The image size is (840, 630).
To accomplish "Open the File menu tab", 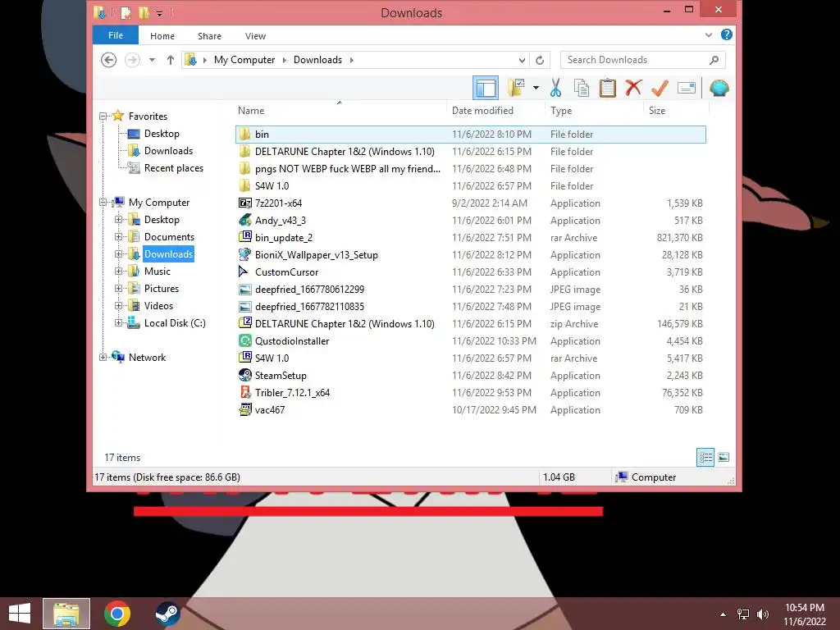I will coord(116,35).
